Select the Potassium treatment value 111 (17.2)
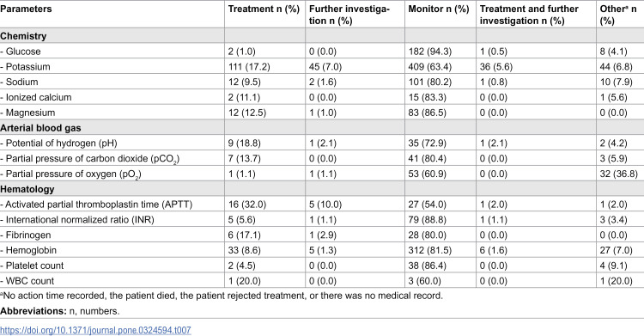The height and width of the screenshot is (336, 644). point(249,67)
